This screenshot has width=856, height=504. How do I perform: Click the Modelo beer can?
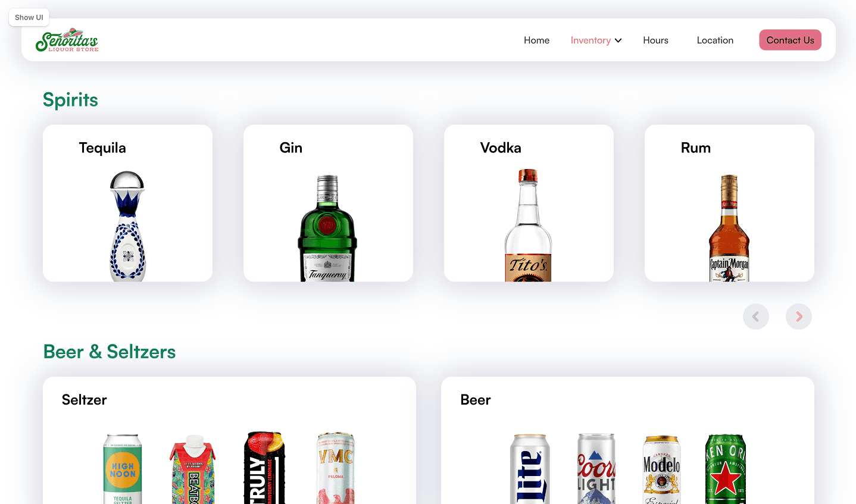(x=661, y=469)
